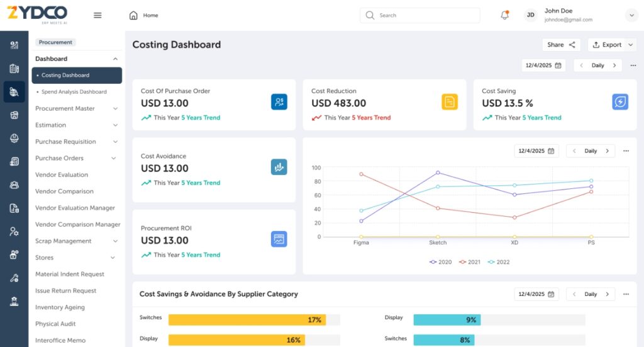This screenshot has width=644, height=347.
Task: Click the Cost Of Purchase Order icon
Action: (x=279, y=102)
